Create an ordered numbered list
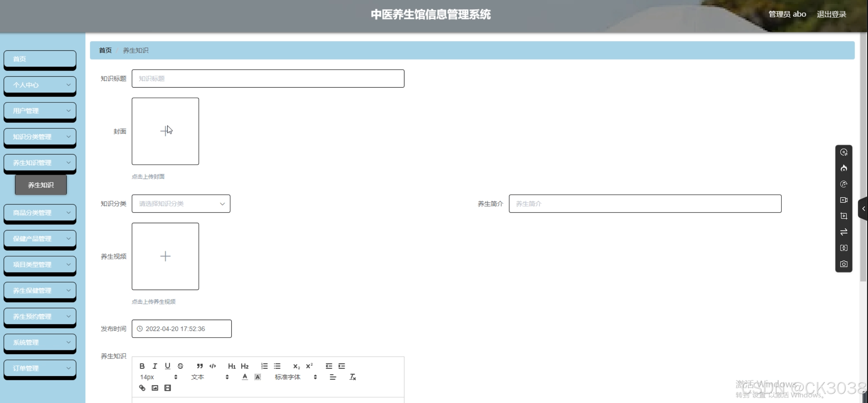Screen dimensions: 868x403 tap(264, 366)
